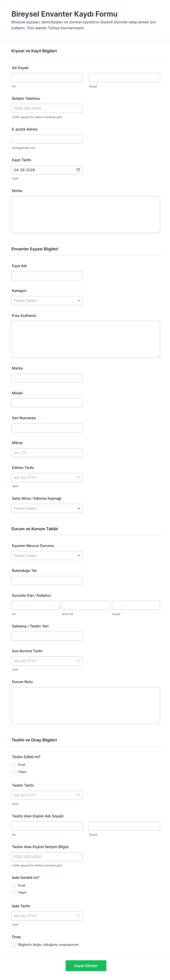Viewport: 170px width, 980px height.
Task: Click the Miktar number field
Action: click(x=47, y=453)
